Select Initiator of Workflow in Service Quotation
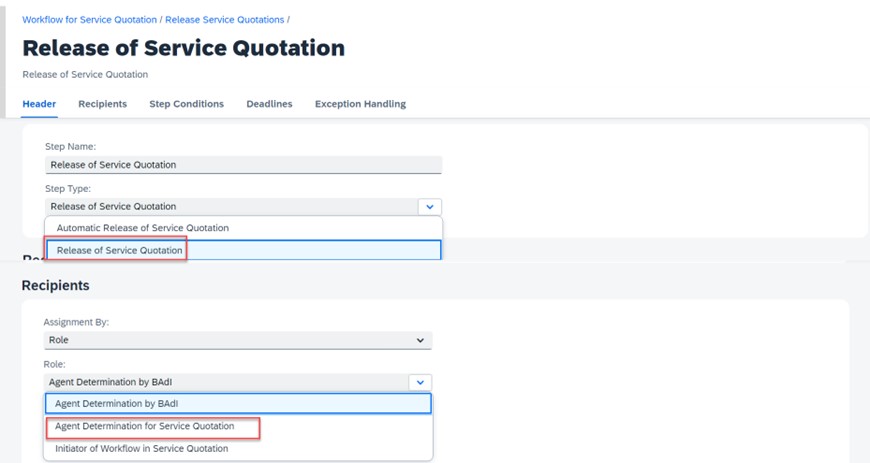Image resolution: width=870 pixels, height=463 pixels. pos(238,449)
